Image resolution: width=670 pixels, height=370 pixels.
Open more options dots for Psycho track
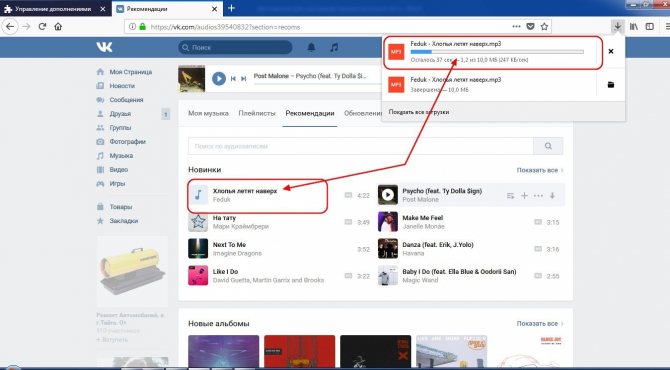[x=538, y=196]
